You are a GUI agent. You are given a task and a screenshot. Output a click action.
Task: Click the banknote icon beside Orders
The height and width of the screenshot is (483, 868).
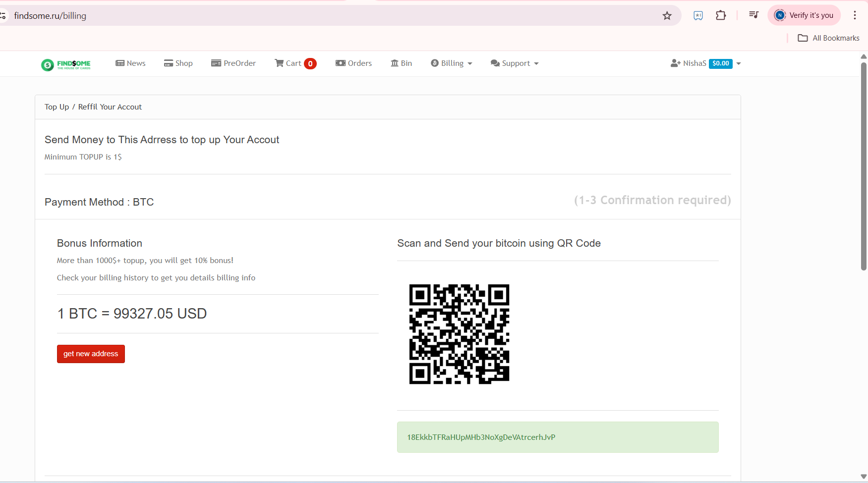point(340,63)
